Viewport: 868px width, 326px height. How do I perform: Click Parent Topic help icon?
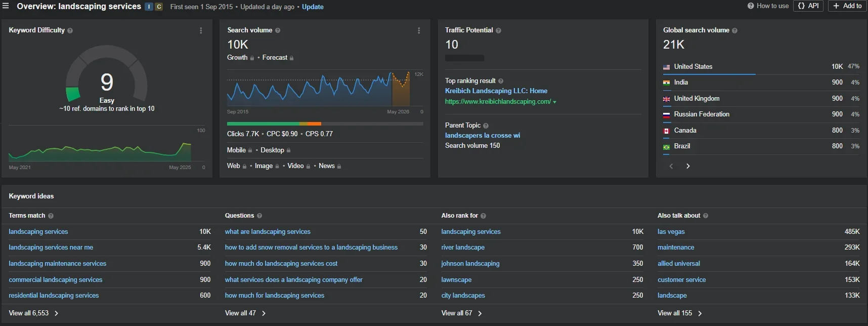click(x=486, y=126)
